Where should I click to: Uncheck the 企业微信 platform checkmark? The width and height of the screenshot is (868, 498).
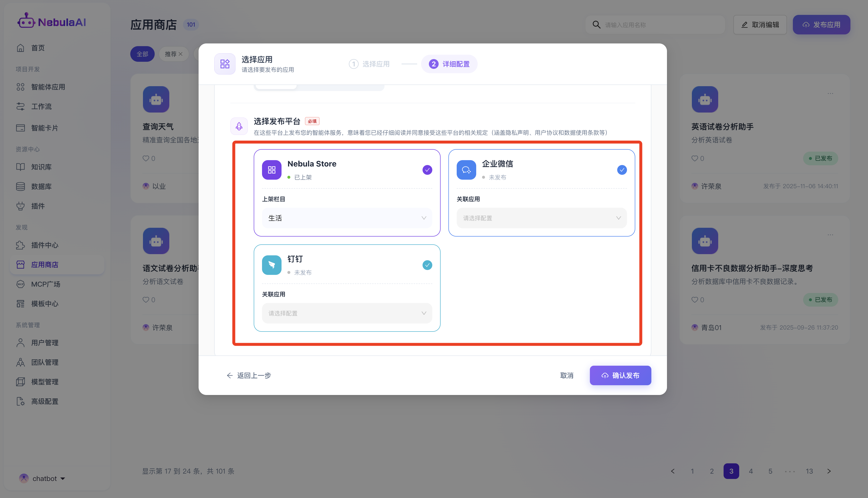tap(622, 170)
